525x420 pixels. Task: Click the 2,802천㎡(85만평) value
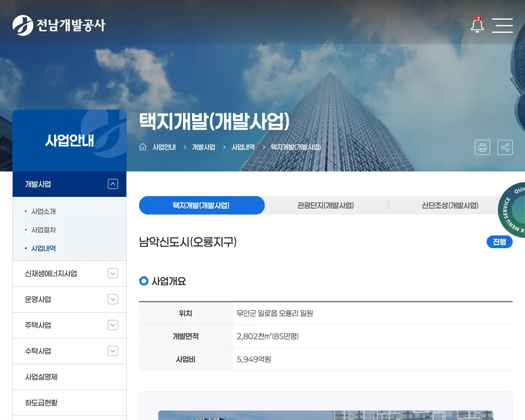pyautogui.click(x=268, y=336)
